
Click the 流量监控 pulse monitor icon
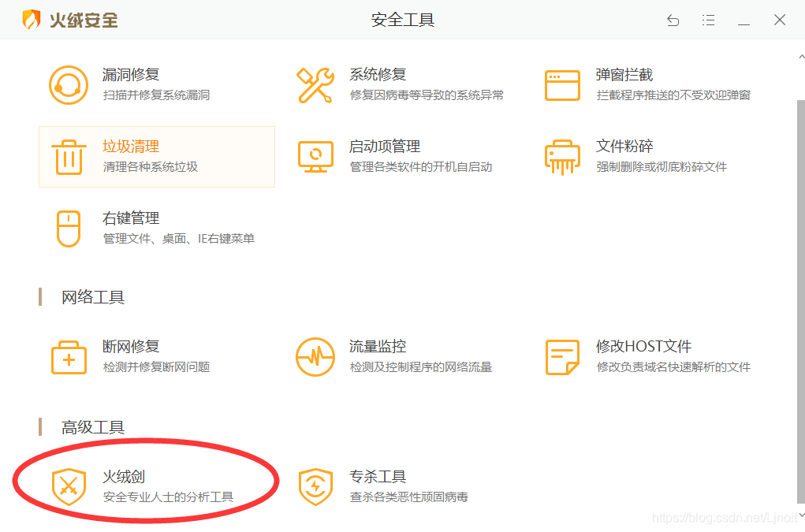(315, 357)
